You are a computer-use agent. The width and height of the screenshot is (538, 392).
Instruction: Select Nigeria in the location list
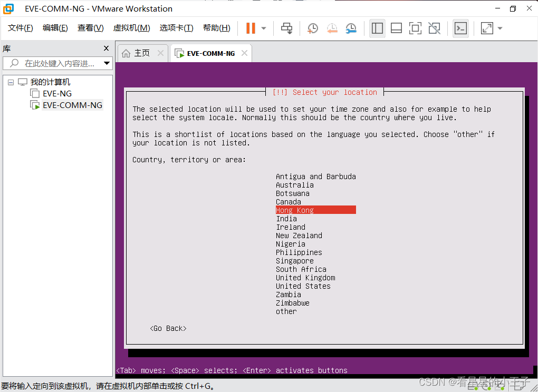[x=291, y=244]
